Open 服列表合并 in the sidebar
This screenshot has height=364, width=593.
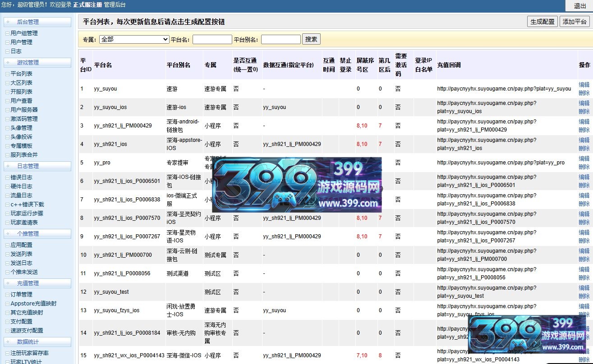tap(24, 155)
